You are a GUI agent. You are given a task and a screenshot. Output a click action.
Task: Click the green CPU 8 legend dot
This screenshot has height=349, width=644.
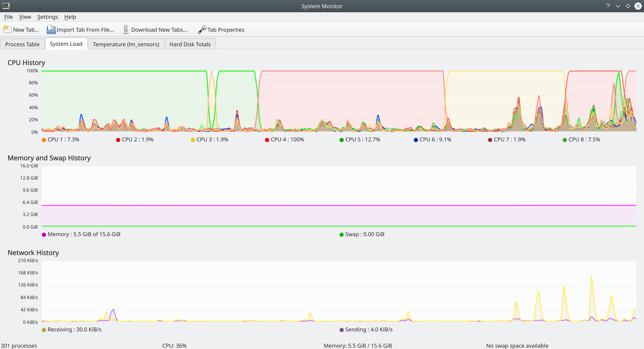[564, 140]
